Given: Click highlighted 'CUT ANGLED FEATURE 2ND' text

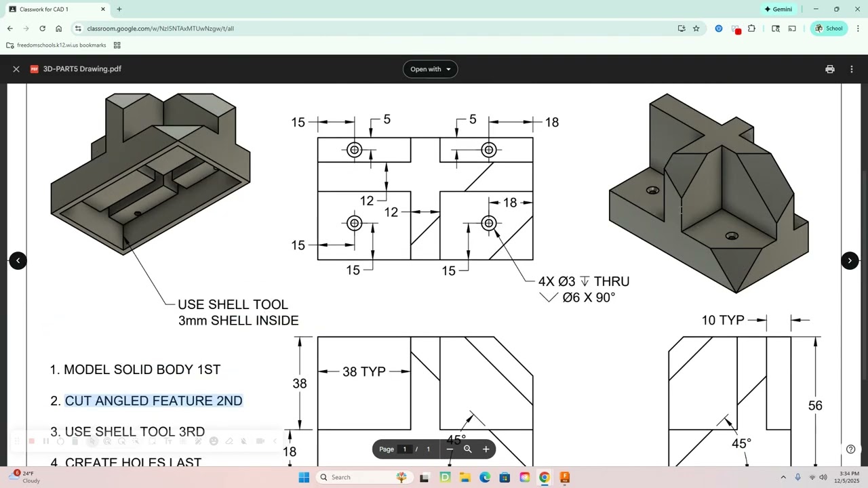Looking at the screenshot, I should 153,401.
